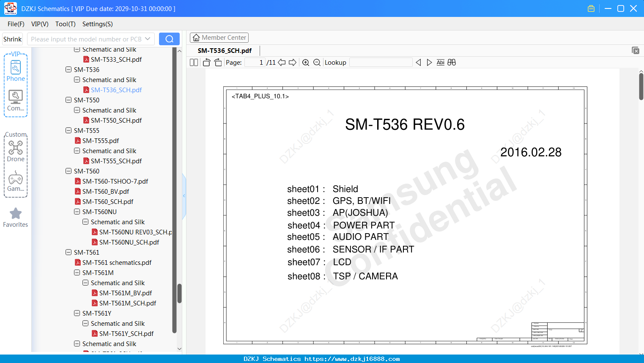Screen dimensions: 644x363
Task: Zoom out of the schematic
Action: pos(317,63)
